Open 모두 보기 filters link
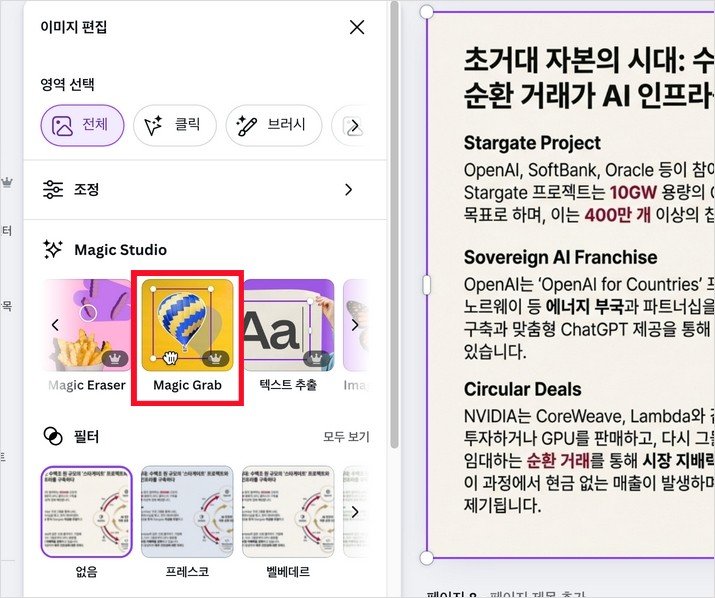The height and width of the screenshot is (598, 715). tap(346, 437)
